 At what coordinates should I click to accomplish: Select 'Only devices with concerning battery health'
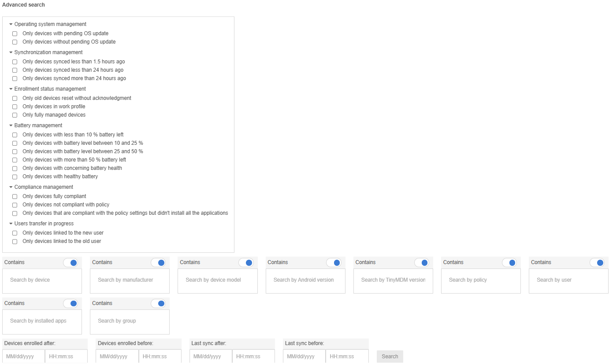click(15, 168)
